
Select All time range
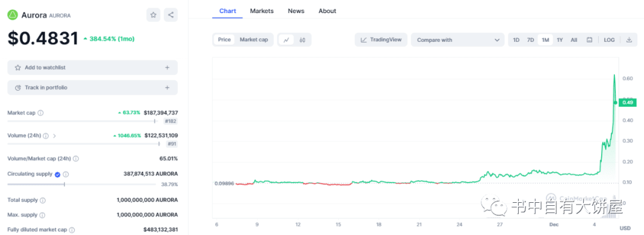click(x=574, y=40)
